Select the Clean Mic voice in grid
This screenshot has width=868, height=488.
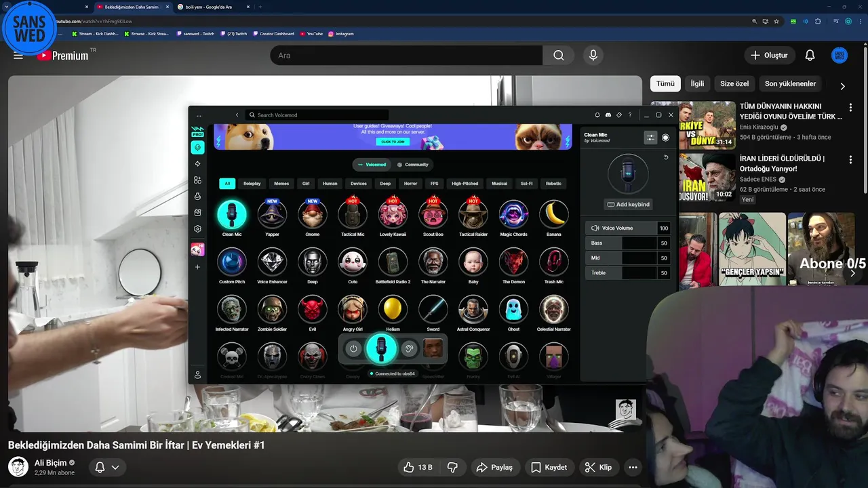tap(232, 215)
